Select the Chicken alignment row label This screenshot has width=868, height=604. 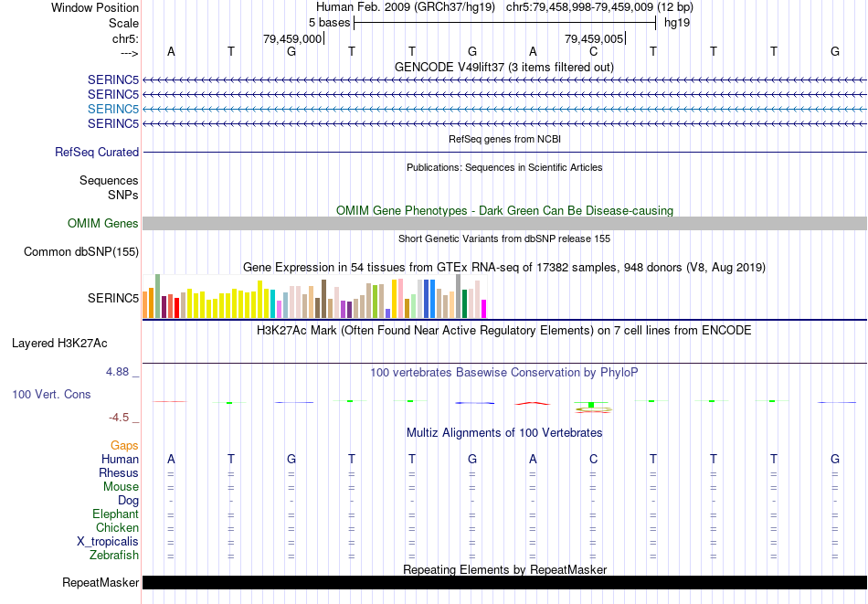click(x=117, y=527)
